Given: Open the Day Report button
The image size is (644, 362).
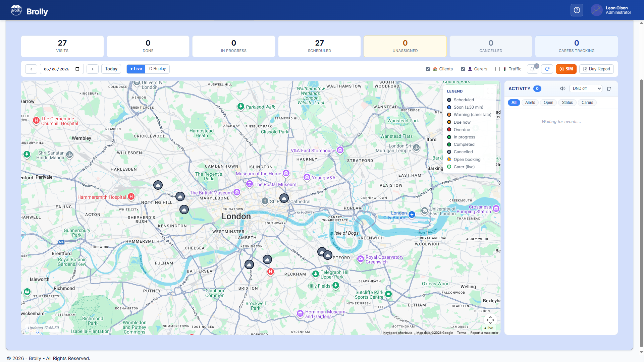Looking at the screenshot, I should [596, 69].
